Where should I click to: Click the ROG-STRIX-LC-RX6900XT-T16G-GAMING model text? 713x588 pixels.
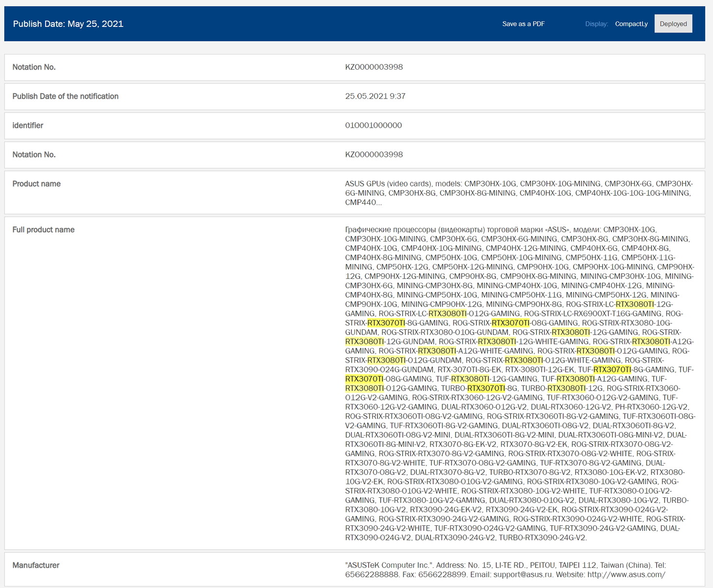coord(592,314)
